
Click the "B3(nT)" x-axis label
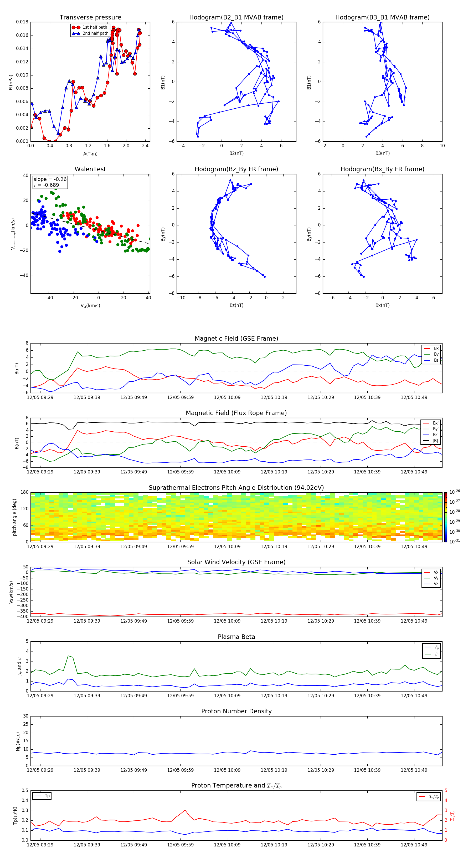(382, 153)
